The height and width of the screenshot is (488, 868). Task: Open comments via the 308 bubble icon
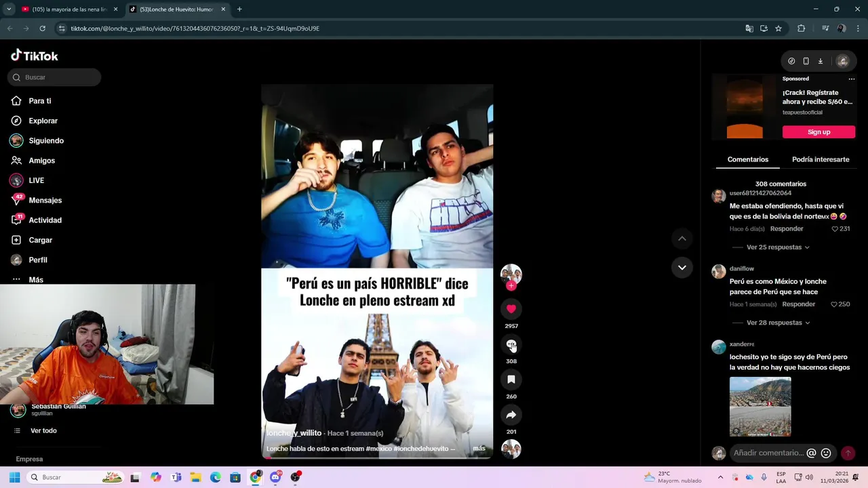pyautogui.click(x=511, y=344)
